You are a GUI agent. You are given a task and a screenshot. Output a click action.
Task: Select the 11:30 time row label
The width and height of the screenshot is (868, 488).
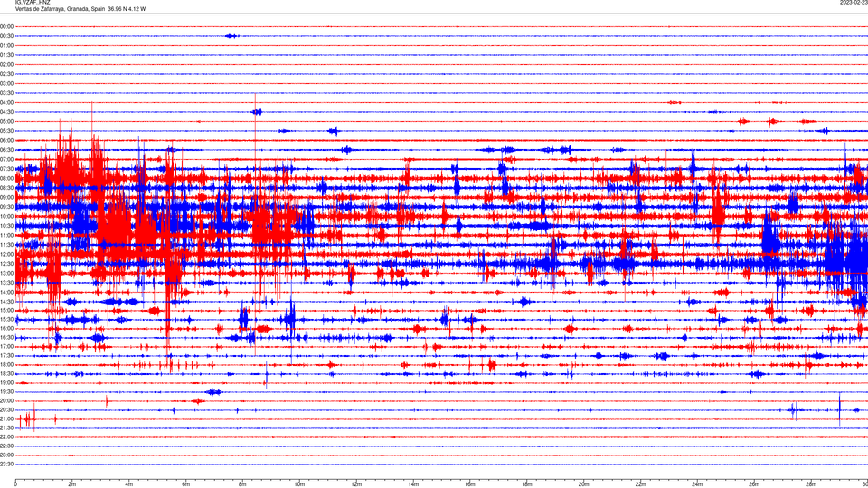pyautogui.click(x=6, y=245)
